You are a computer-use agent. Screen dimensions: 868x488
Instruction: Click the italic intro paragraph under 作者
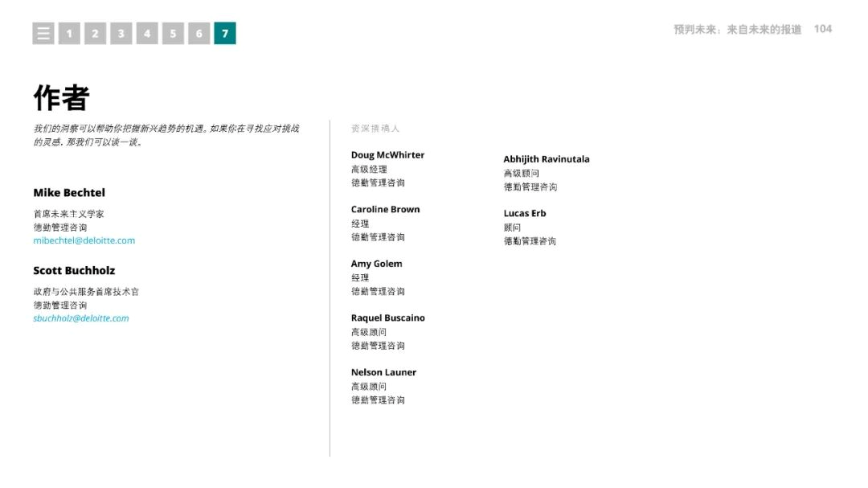[x=166, y=135]
